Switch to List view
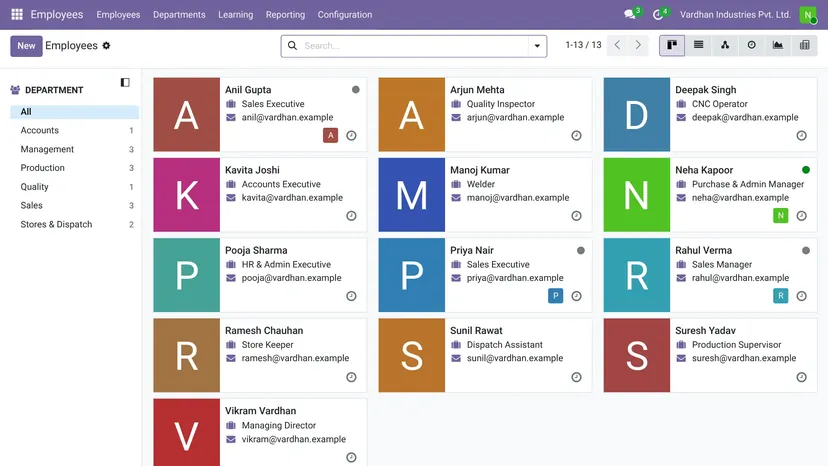 (x=698, y=45)
